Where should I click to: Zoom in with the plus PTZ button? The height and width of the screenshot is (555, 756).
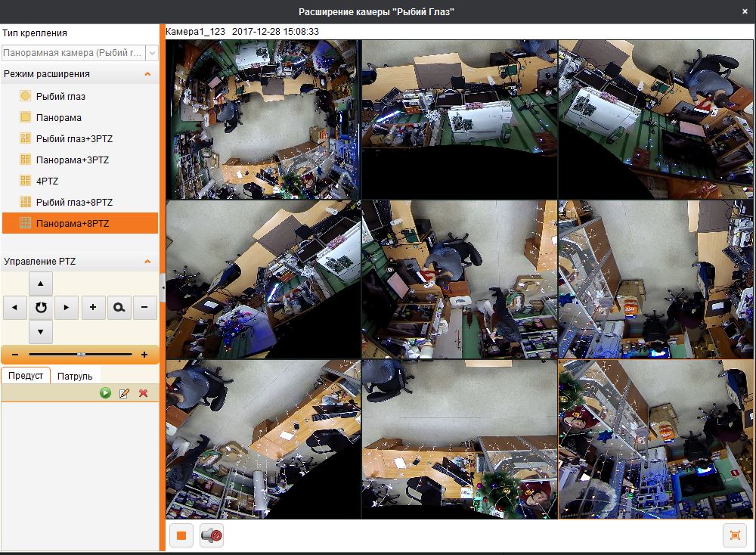coord(93,307)
